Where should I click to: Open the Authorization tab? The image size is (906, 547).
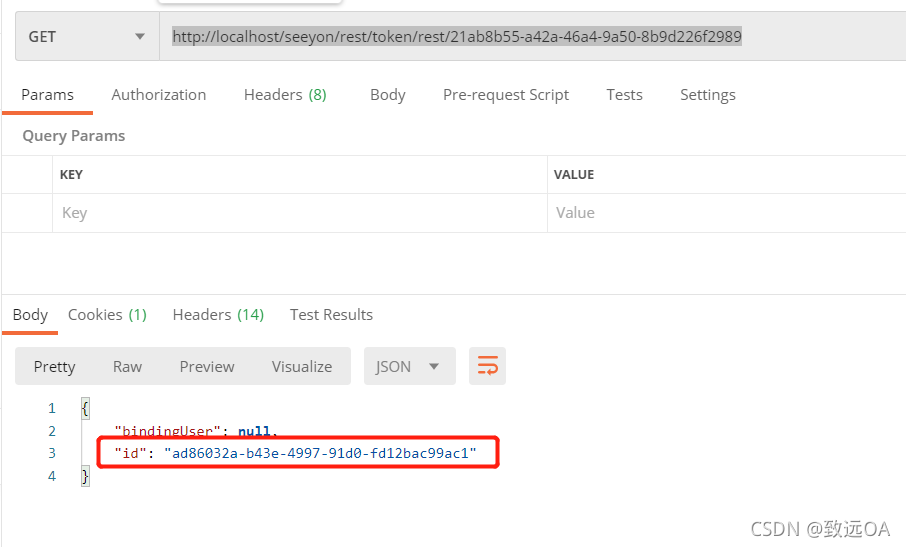point(158,95)
